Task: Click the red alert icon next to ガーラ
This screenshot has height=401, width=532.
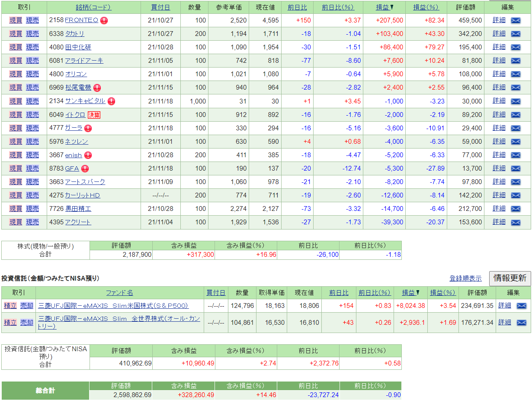Action: pyautogui.click(x=88, y=128)
